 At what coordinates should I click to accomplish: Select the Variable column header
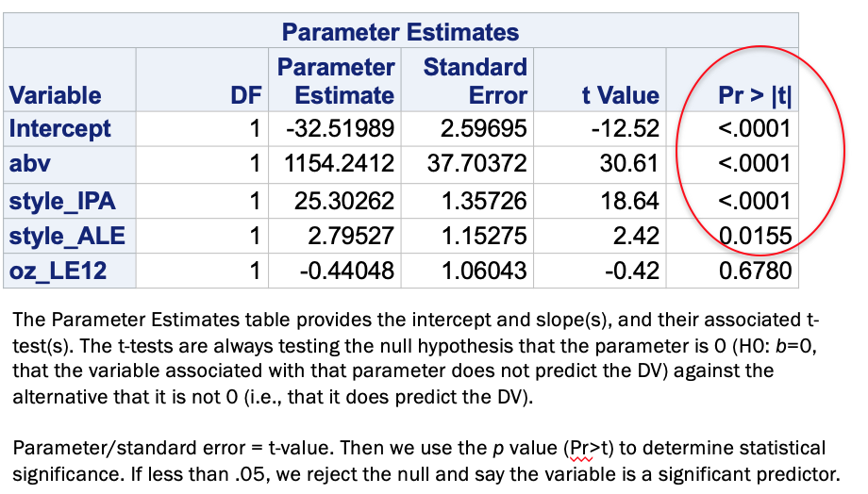click(56, 95)
